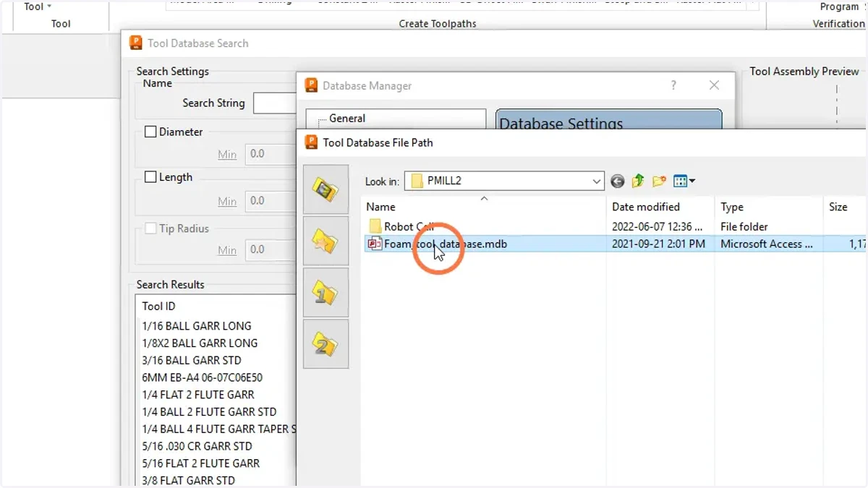Viewport: 868px width, 488px height.
Task: Click the Microsoft Access type cell
Action: (767, 244)
